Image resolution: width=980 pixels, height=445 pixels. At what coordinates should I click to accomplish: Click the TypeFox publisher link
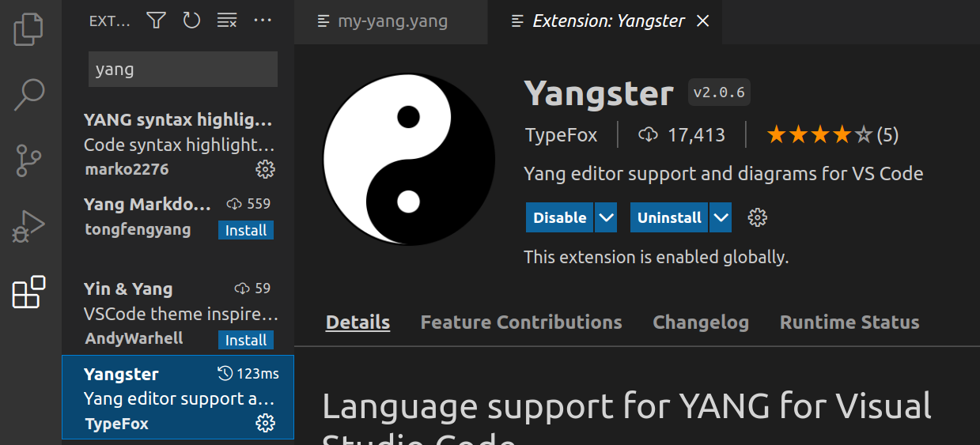(562, 135)
